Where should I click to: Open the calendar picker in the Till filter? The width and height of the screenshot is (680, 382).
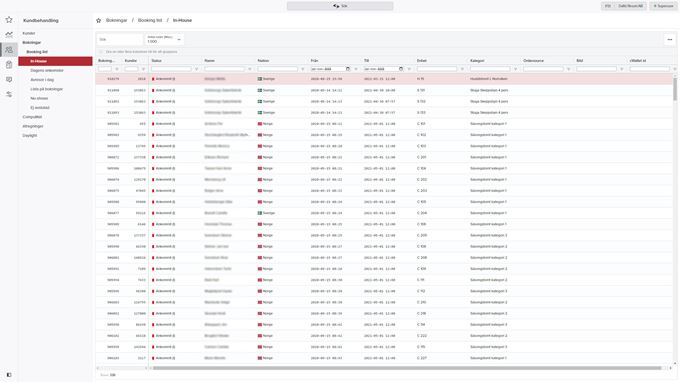[x=401, y=69]
